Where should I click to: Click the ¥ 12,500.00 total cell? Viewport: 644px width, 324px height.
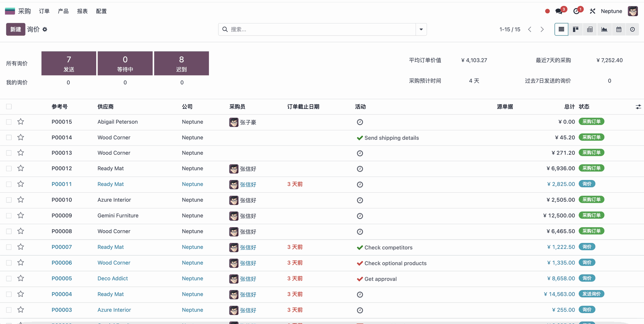(559, 215)
